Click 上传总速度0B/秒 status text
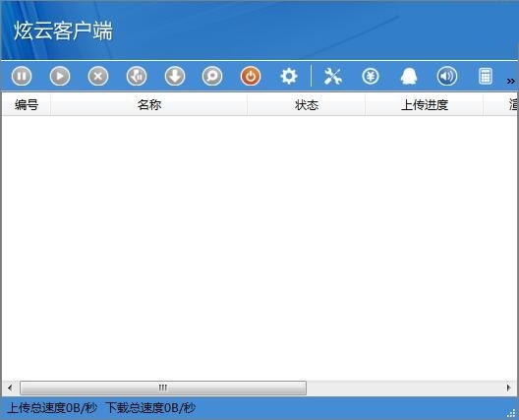Viewport: 519px width, 420px height. tap(52, 408)
